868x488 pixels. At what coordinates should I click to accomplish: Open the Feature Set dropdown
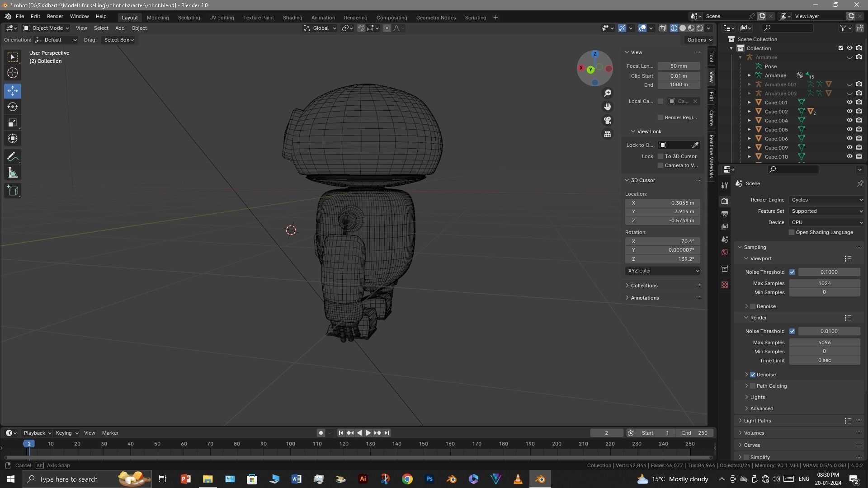coord(826,211)
